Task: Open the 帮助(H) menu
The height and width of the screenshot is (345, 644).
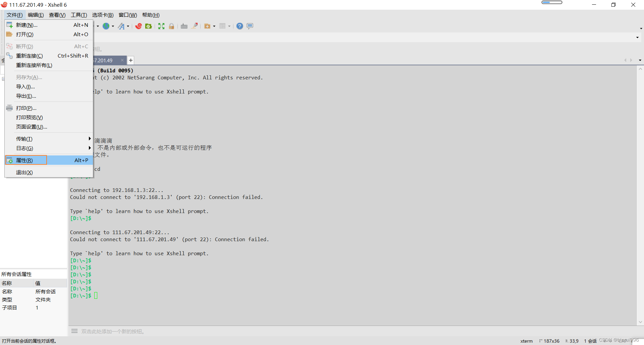Action: pyautogui.click(x=151, y=15)
